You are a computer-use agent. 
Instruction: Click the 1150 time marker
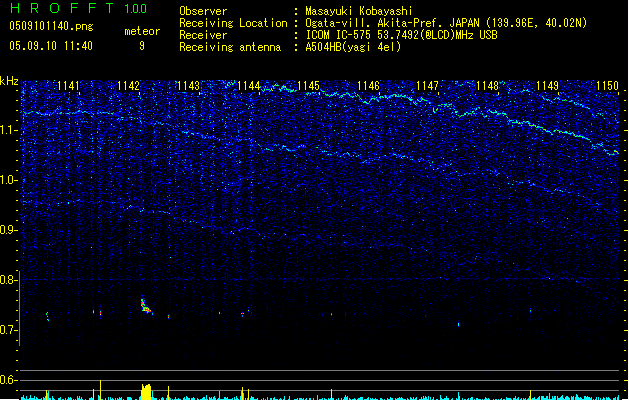[607, 86]
